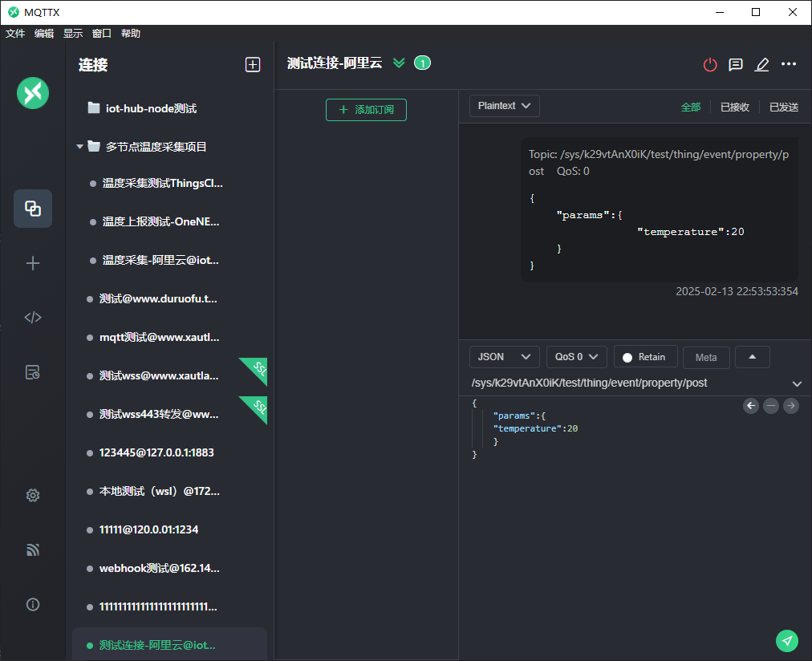This screenshot has height=661, width=812.
Task: Open the Plaintext format dropdown
Action: [504, 106]
